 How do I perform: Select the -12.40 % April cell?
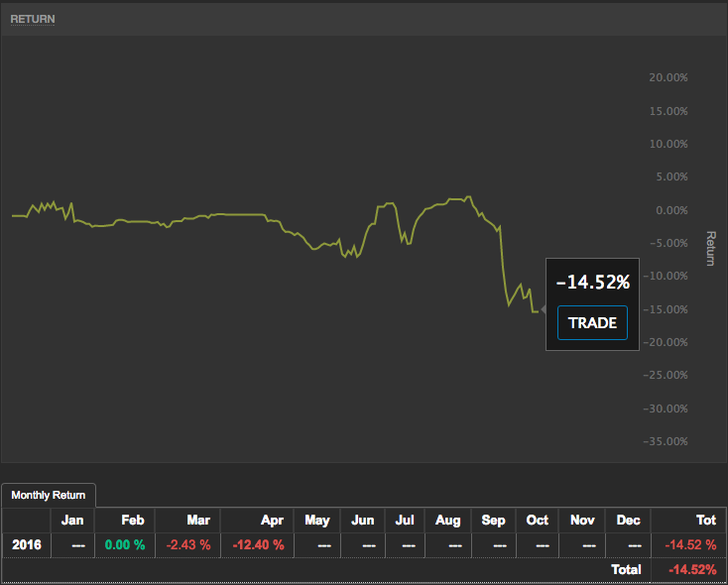pos(258,544)
